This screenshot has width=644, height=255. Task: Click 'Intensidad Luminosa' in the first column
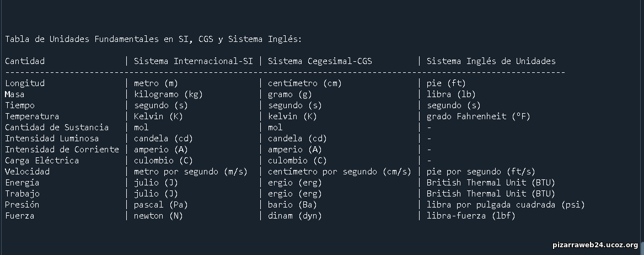[x=52, y=139]
